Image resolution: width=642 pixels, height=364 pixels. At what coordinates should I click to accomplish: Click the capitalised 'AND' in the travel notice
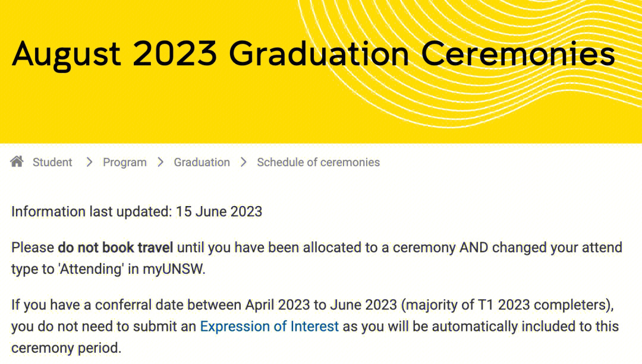tap(474, 247)
